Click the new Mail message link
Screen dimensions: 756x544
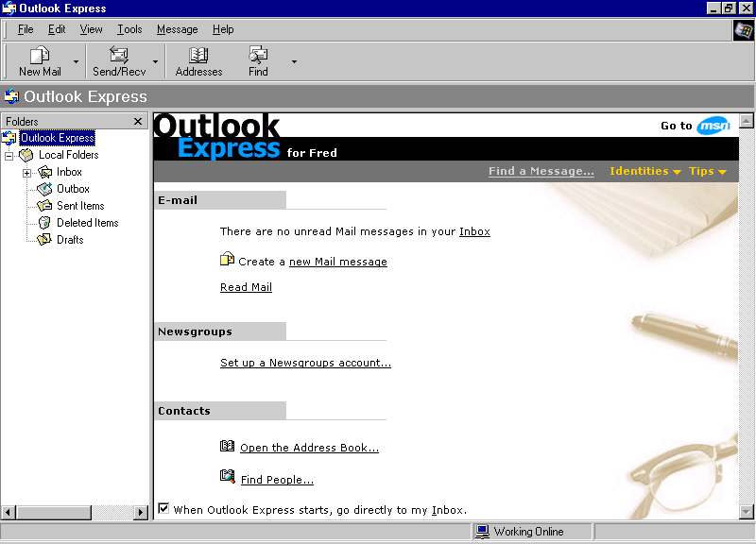click(x=338, y=262)
